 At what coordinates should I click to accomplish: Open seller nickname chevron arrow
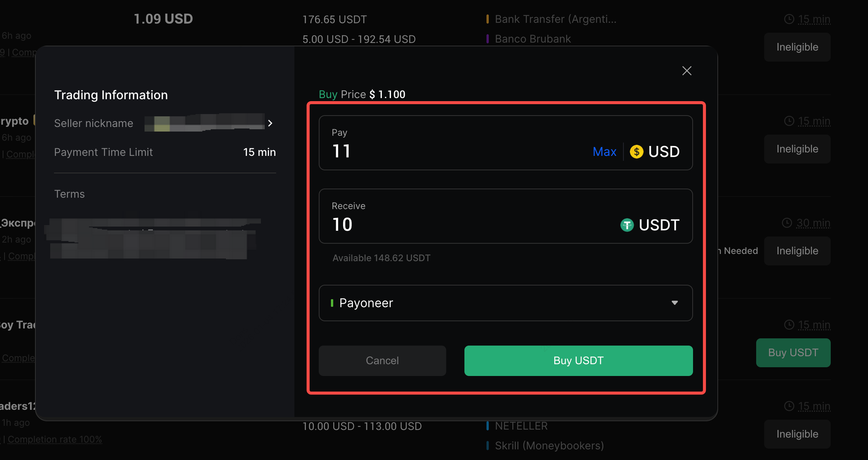click(x=270, y=123)
